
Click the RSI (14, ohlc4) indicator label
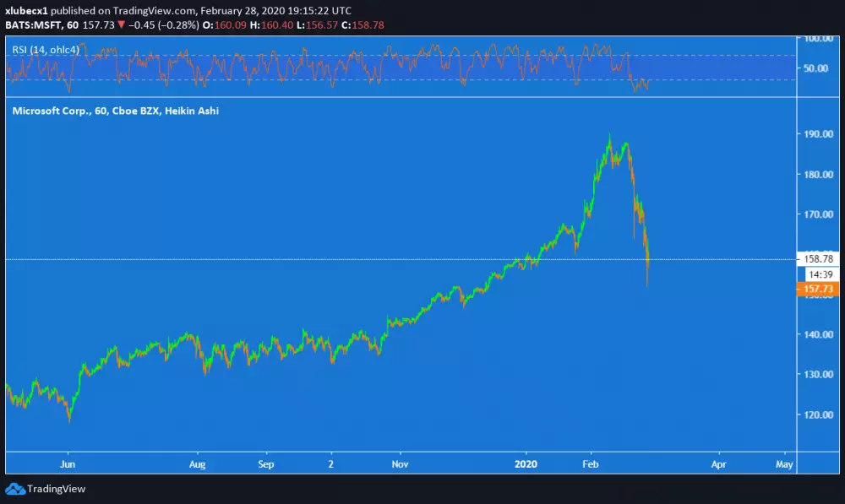46,51
